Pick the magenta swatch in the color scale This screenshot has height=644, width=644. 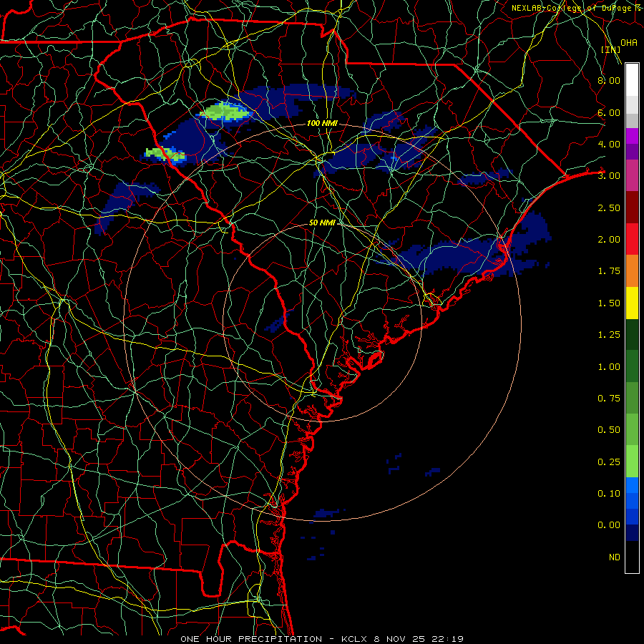pyautogui.click(x=632, y=136)
